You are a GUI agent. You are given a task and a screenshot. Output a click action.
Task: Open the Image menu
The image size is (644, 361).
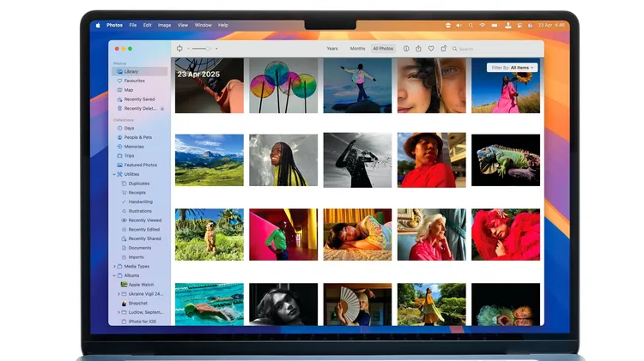pos(164,25)
